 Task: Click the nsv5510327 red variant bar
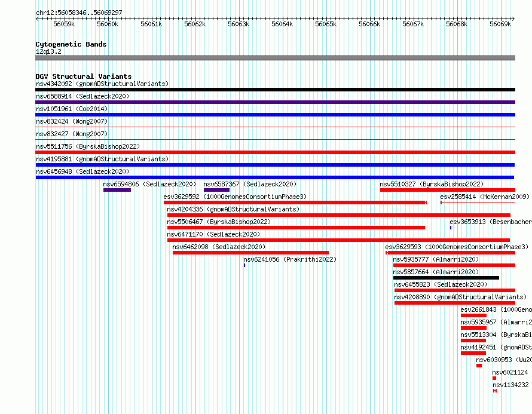click(x=448, y=190)
